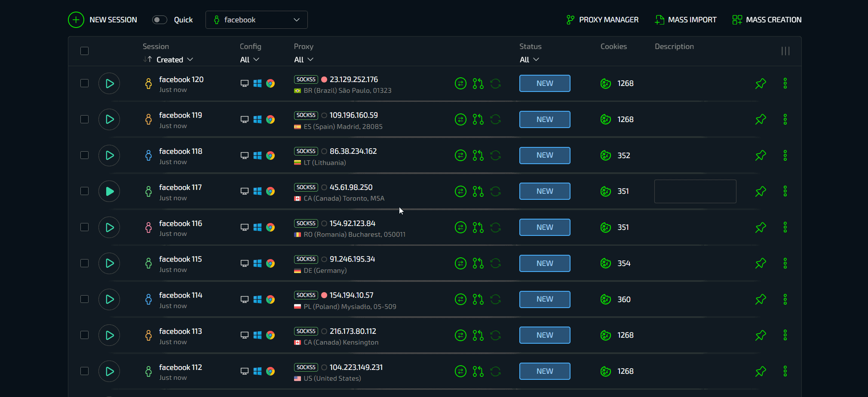The image size is (868, 397).
Task: Expand the Status All filter
Action: coord(529,60)
